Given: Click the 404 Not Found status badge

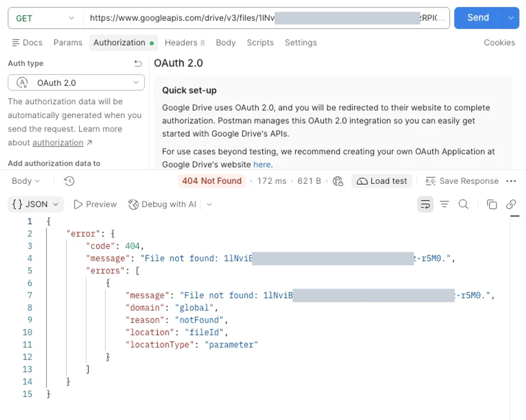Looking at the screenshot, I should (212, 181).
